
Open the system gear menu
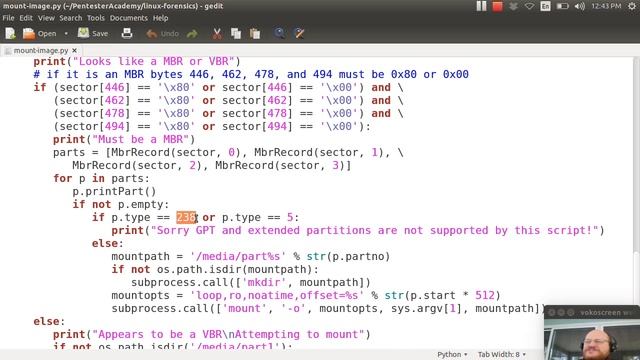pyautogui.click(x=632, y=6)
